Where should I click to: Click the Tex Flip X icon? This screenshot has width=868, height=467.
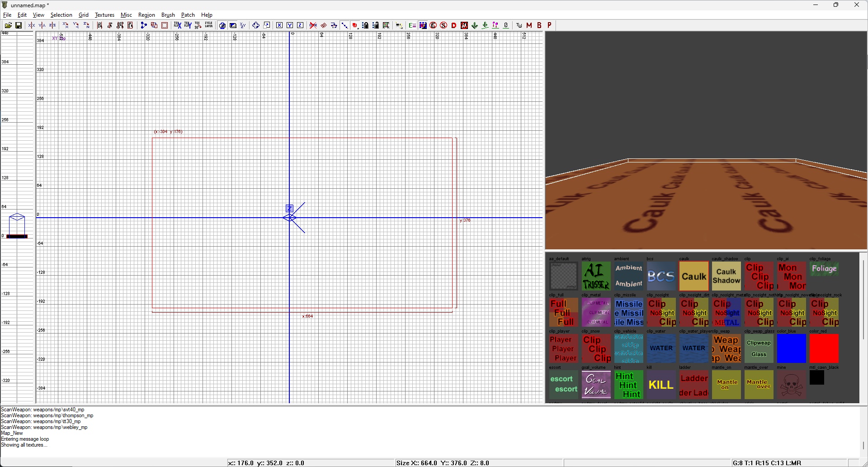[x=178, y=26]
